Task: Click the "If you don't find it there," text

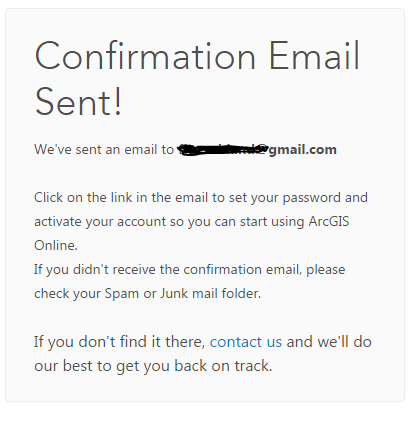Action: [119, 342]
